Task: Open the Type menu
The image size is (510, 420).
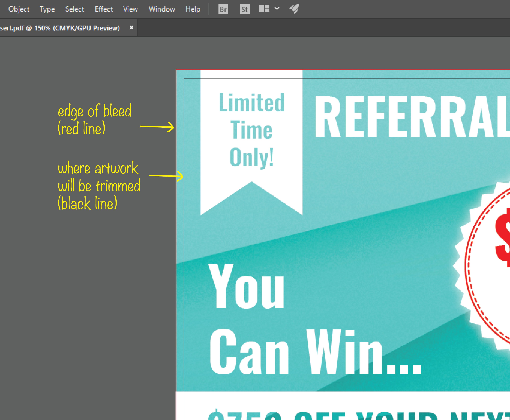Action: click(47, 9)
